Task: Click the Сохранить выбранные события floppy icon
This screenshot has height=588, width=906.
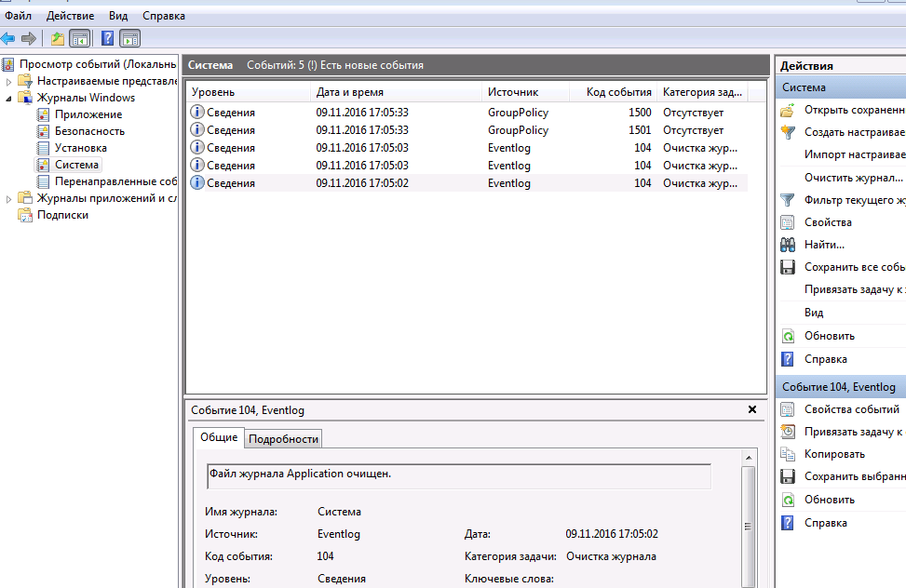Action: click(788, 476)
